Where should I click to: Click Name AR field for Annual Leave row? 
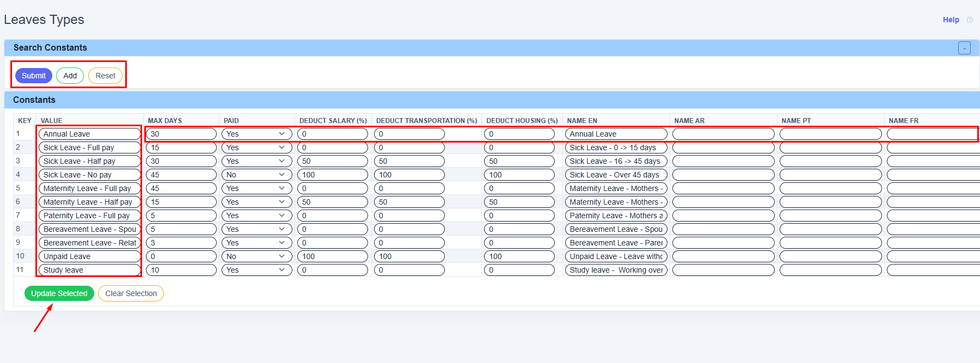[724, 134]
